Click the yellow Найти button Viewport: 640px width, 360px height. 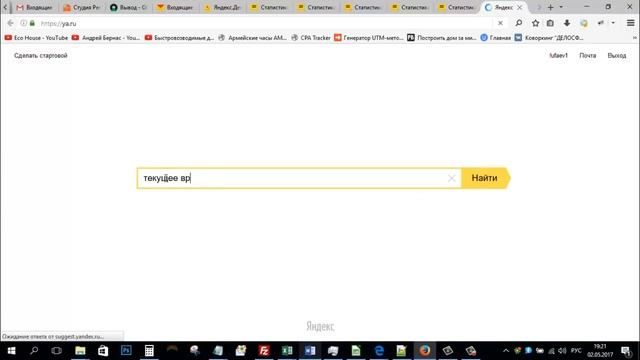[485, 178]
